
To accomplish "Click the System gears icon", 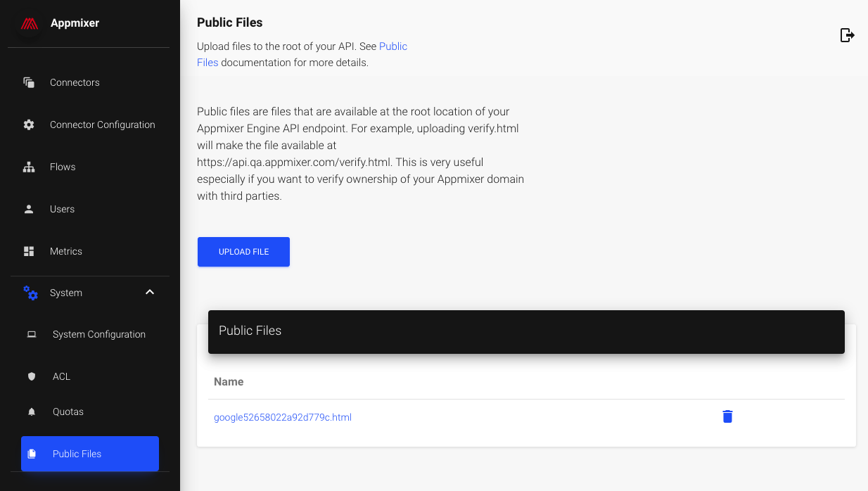I will (30, 293).
